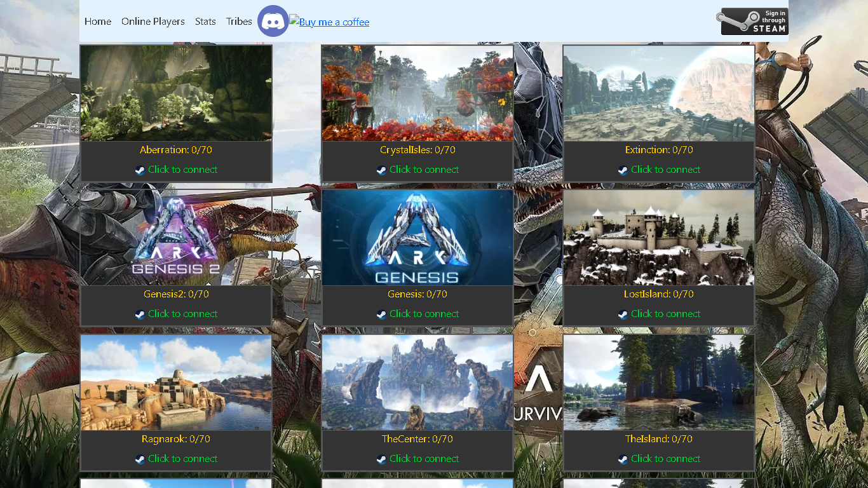Click the Steam icon under Genesis

(x=381, y=314)
